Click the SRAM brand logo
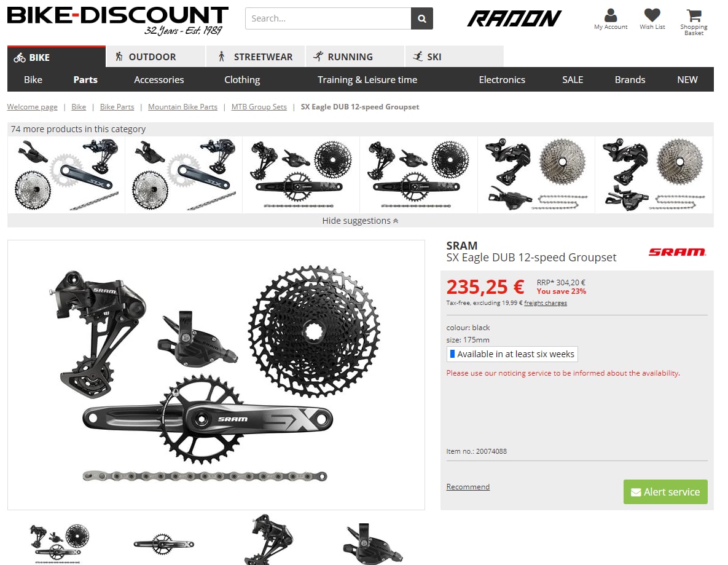The width and height of the screenshot is (728, 565). (x=677, y=252)
